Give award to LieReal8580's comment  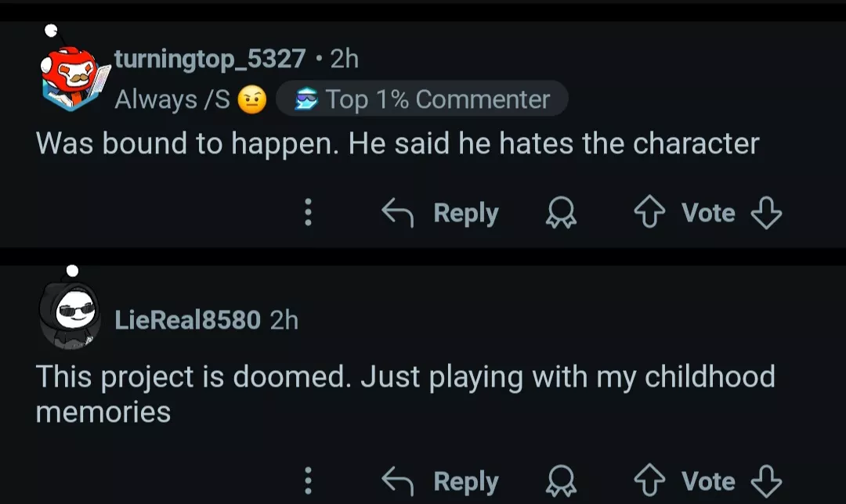tap(561, 481)
